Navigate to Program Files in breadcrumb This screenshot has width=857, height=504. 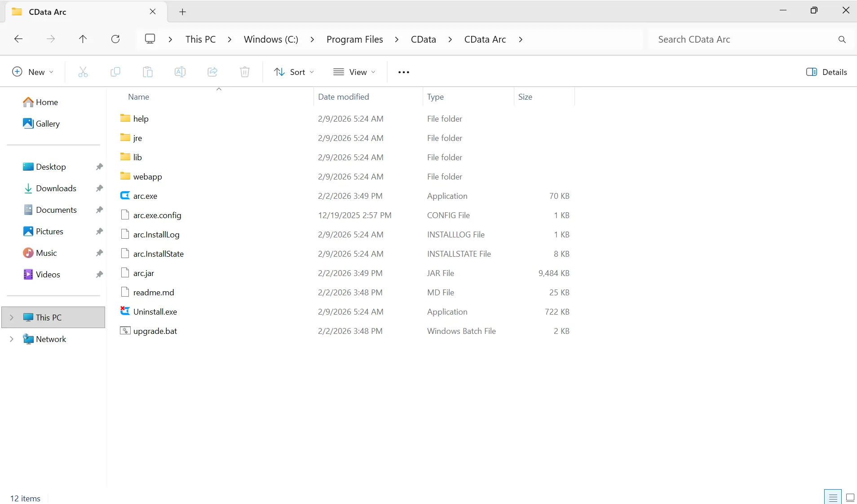point(354,39)
